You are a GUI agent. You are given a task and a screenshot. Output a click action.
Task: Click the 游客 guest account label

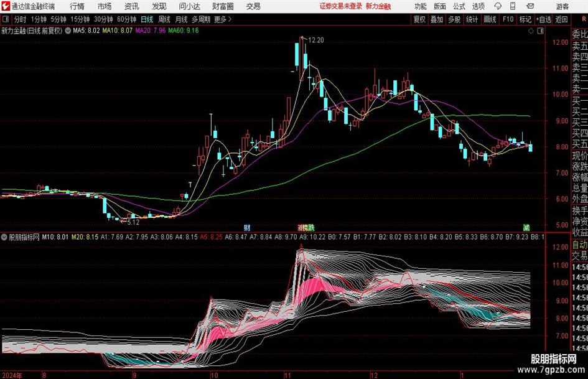tap(562, 6)
